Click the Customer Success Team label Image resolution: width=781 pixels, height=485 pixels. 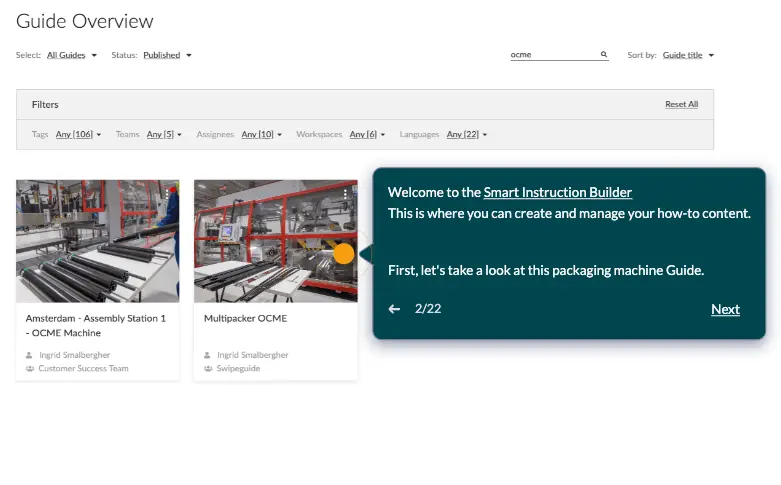[x=83, y=368]
